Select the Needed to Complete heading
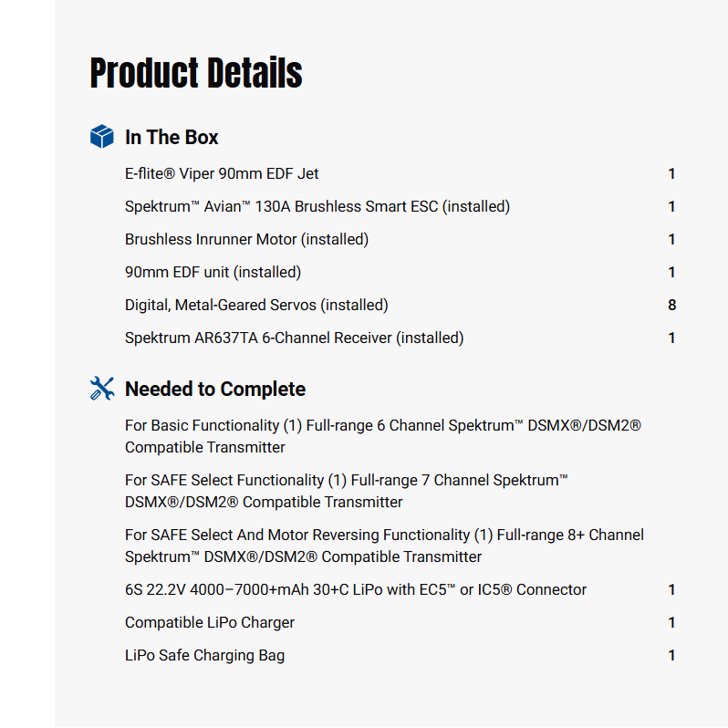The image size is (728, 728). (x=215, y=390)
